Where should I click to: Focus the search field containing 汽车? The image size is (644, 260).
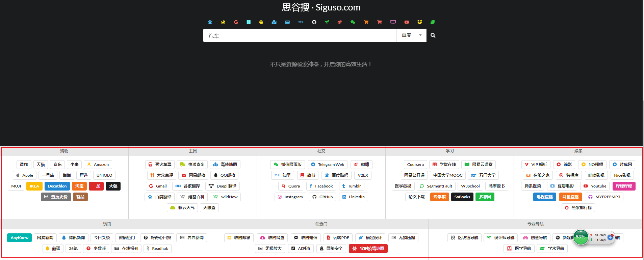(300, 35)
